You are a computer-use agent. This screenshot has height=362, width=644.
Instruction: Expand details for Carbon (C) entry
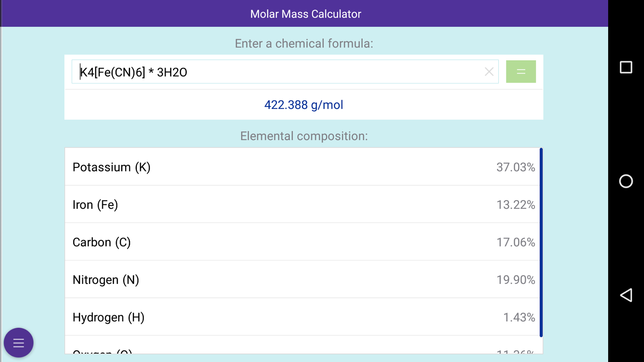tap(303, 242)
